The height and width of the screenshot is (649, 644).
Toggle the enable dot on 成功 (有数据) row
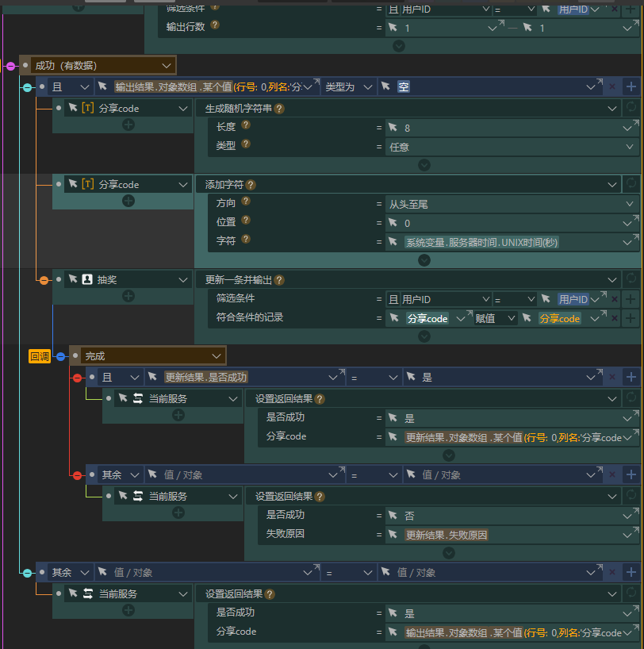(25, 65)
